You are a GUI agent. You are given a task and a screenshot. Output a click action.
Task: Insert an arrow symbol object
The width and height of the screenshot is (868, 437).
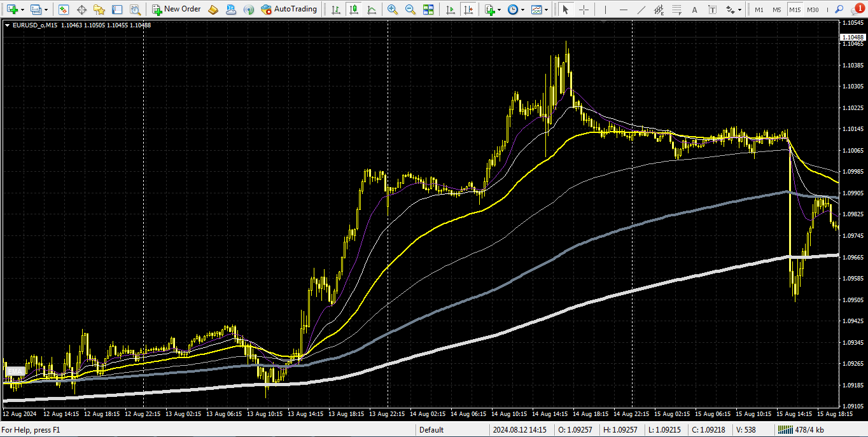pos(731,10)
